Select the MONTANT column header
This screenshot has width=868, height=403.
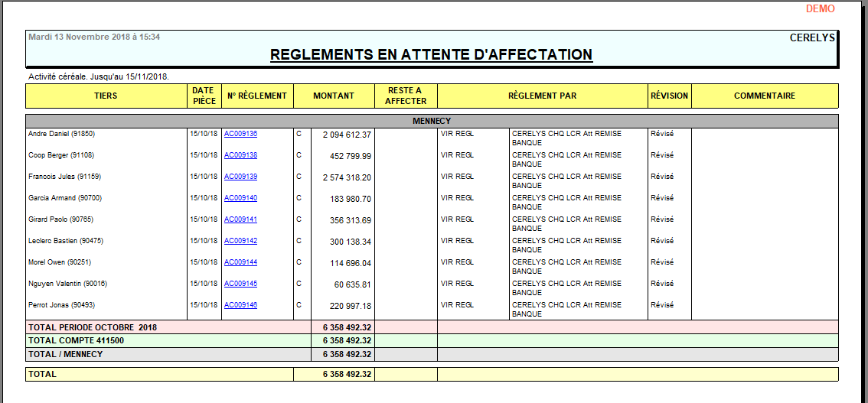(x=334, y=96)
